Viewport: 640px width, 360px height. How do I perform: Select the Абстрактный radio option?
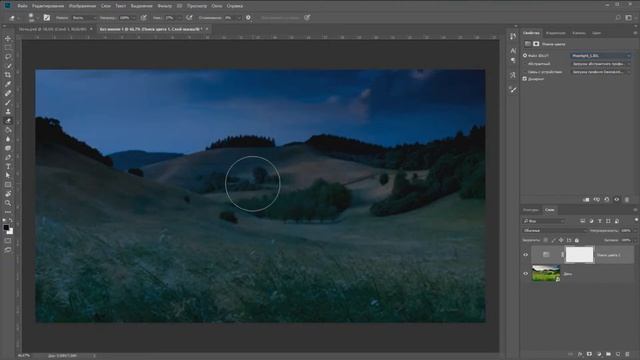tap(525, 64)
